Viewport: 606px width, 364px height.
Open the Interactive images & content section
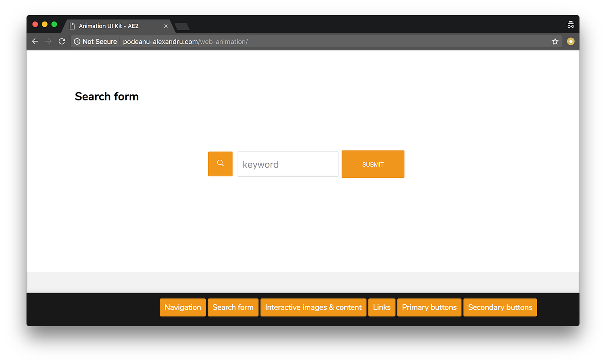pos(313,307)
